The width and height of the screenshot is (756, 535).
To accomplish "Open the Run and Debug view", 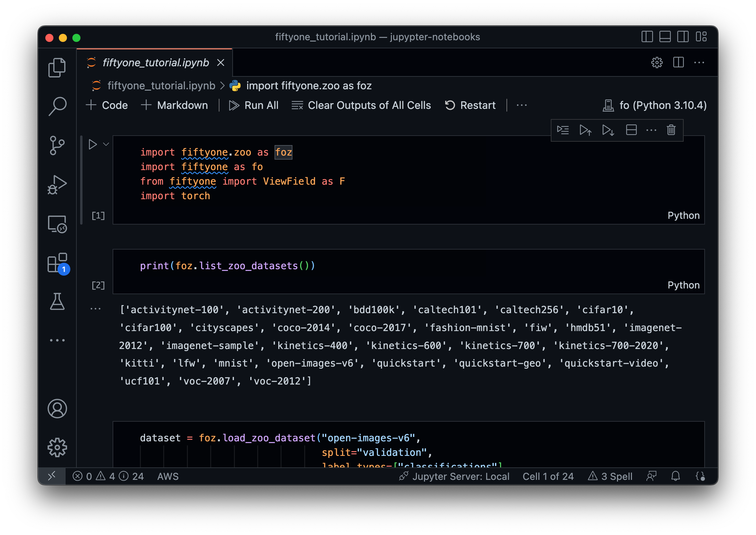I will coord(57,185).
